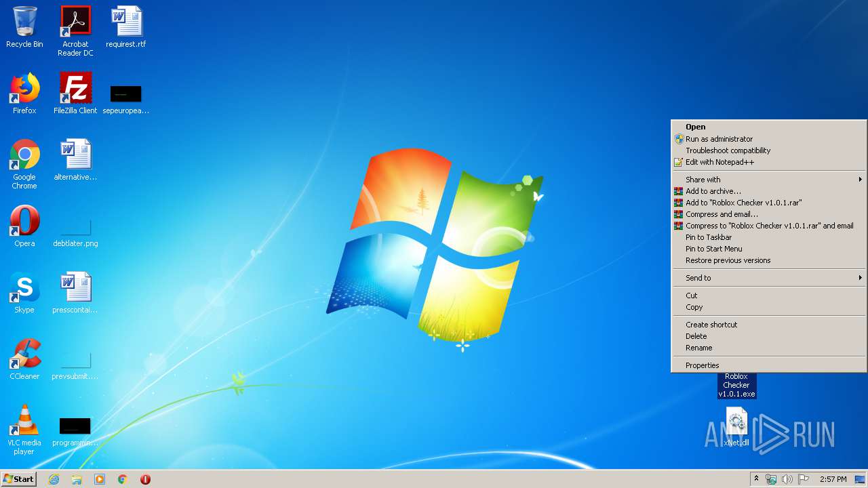Open Chrome from the taskbar

click(x=123, y=479)
